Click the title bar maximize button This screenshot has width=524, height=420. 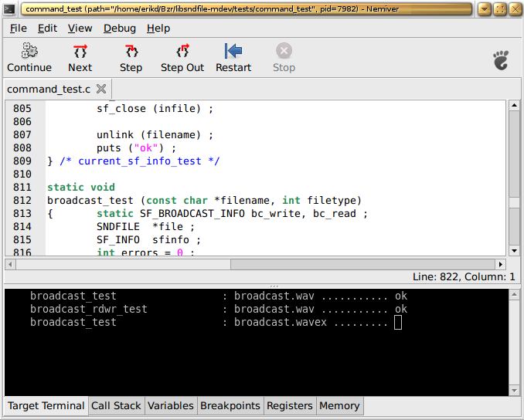tap(500, 9)
